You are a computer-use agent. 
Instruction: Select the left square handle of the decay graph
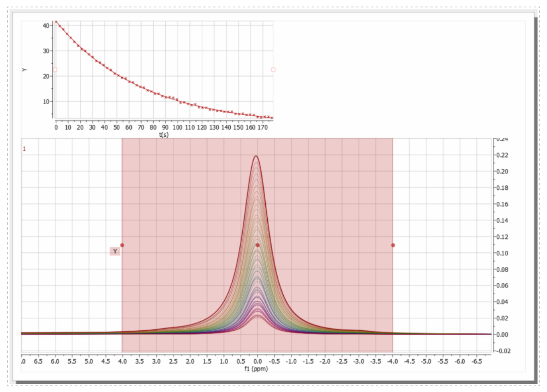click(x=55, y=70)
